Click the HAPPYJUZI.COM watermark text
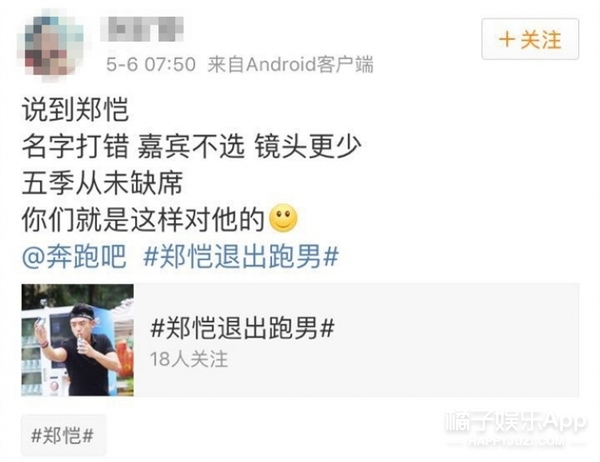The width and height of the screenshot is (600, 462). pos(516,441)
